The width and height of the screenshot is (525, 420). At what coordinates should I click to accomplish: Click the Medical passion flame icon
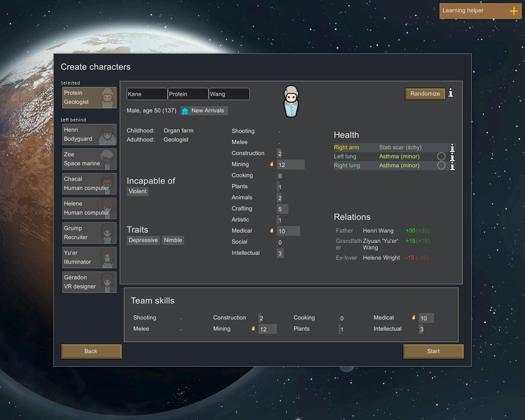(272, 231)
